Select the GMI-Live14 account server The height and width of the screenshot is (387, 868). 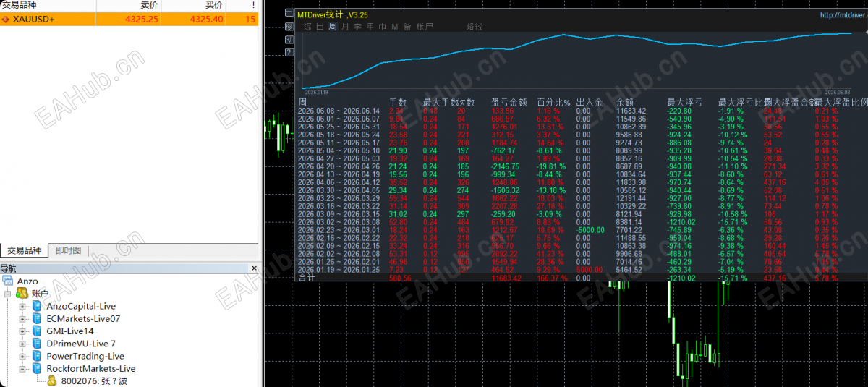click(70, 331)
